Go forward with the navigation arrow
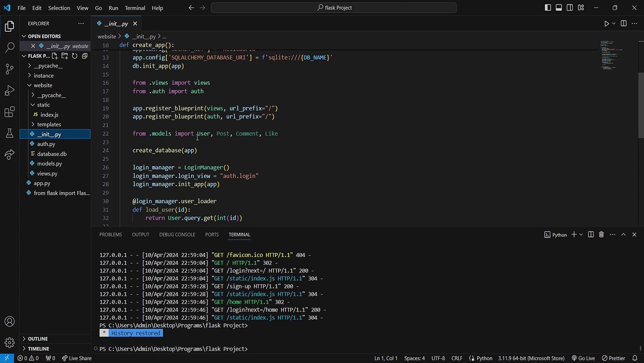This screenshot has width=644, height=363. [x=202, y=8]
